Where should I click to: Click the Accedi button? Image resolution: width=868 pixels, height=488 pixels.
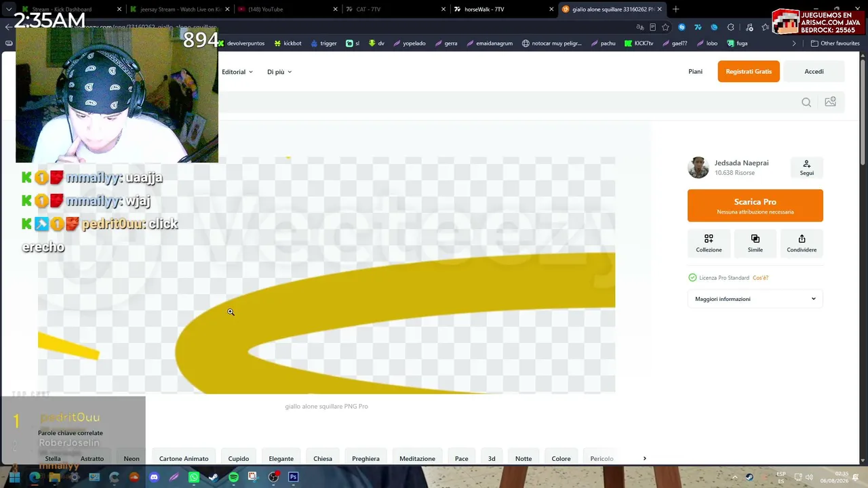pos(814,71)
